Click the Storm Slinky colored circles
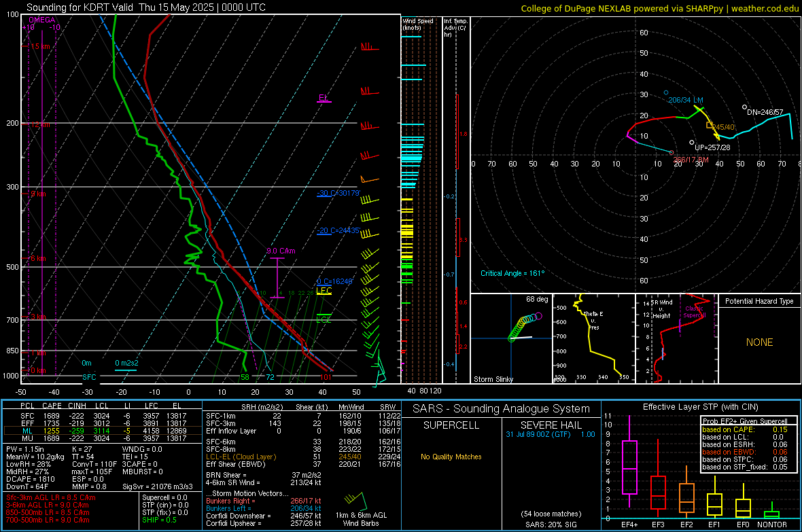 point(524,326)
